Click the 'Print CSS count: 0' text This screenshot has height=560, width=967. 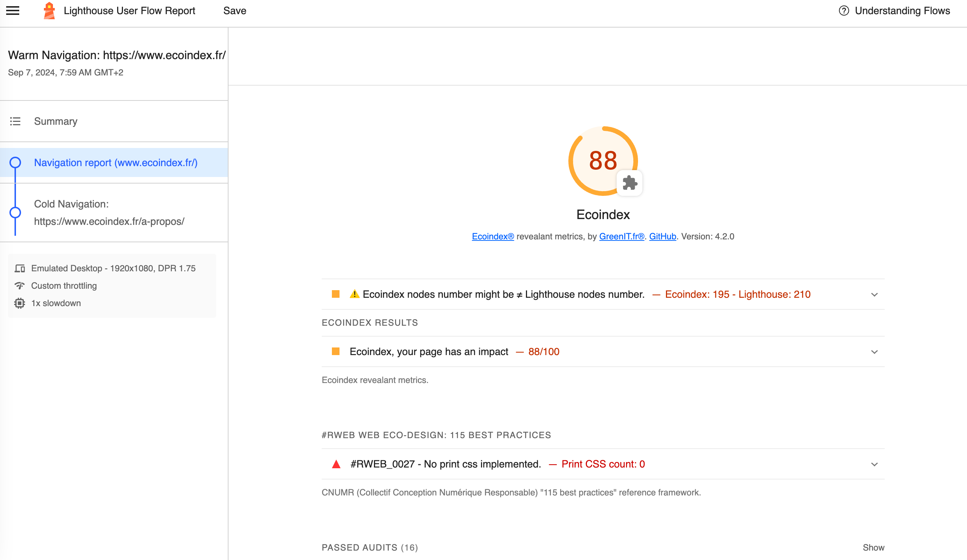(x=603, y=464)
